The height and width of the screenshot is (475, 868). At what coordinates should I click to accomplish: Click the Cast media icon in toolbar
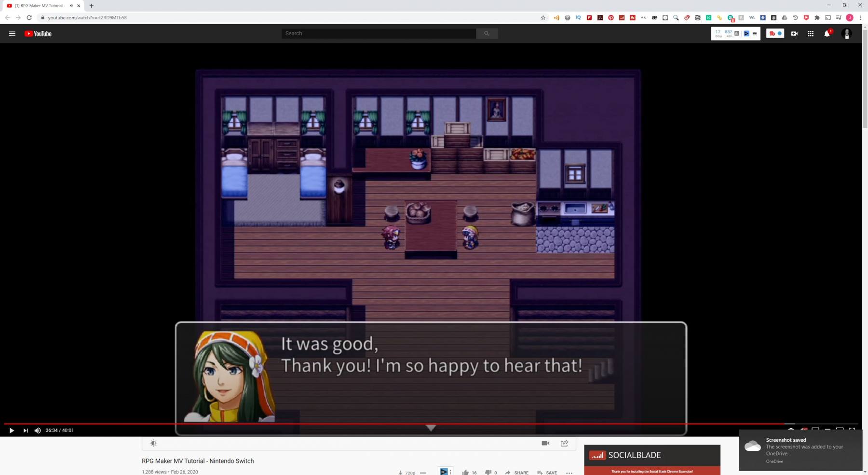828,18
